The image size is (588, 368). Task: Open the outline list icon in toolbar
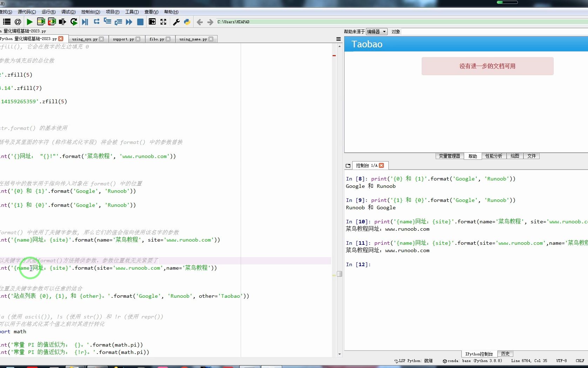(7, 22)
